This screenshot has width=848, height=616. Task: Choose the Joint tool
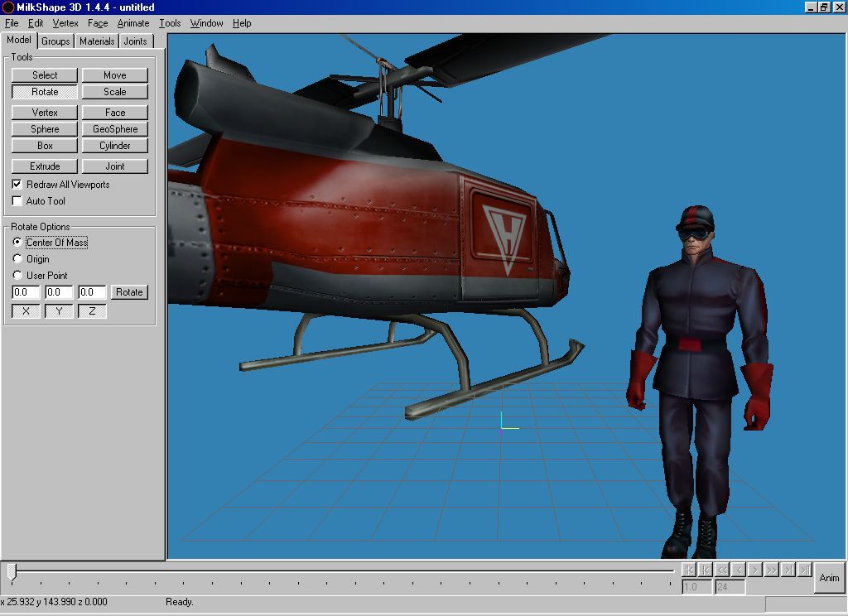click(114, 166)
